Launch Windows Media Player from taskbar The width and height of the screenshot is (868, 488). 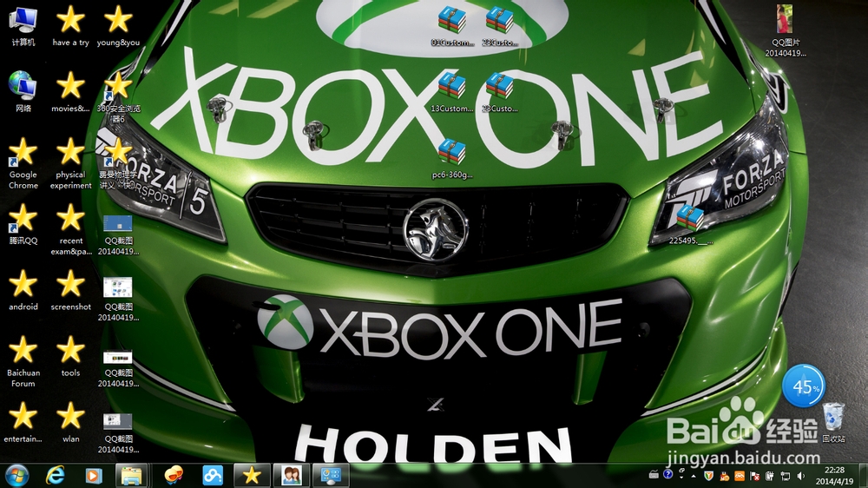pyautogui.click(x=93, y=475)
